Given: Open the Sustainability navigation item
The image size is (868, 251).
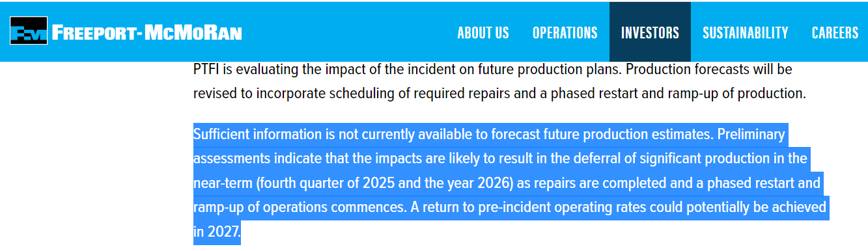Looking at the screenshot, I should 746,33.
